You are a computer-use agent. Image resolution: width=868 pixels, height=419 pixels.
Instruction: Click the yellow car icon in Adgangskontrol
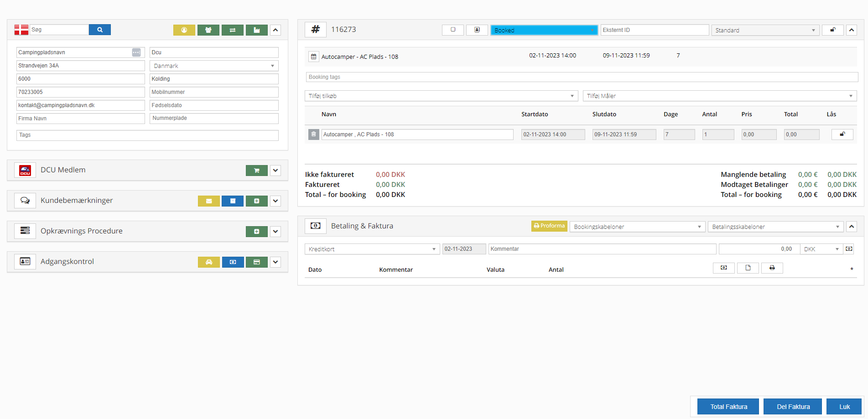pos(208,262)
